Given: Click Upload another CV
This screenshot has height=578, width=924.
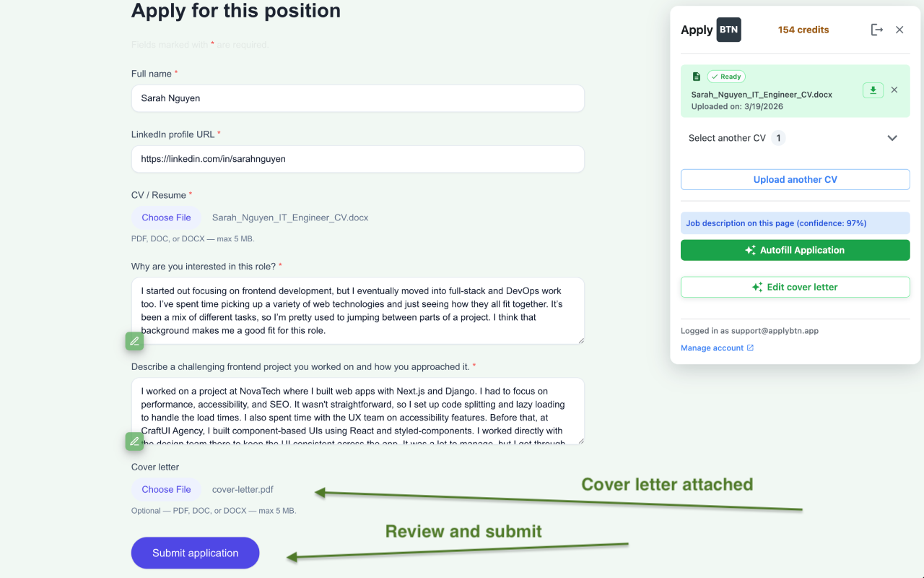Looking at the screenshot, I should click(x=795, y=179).
